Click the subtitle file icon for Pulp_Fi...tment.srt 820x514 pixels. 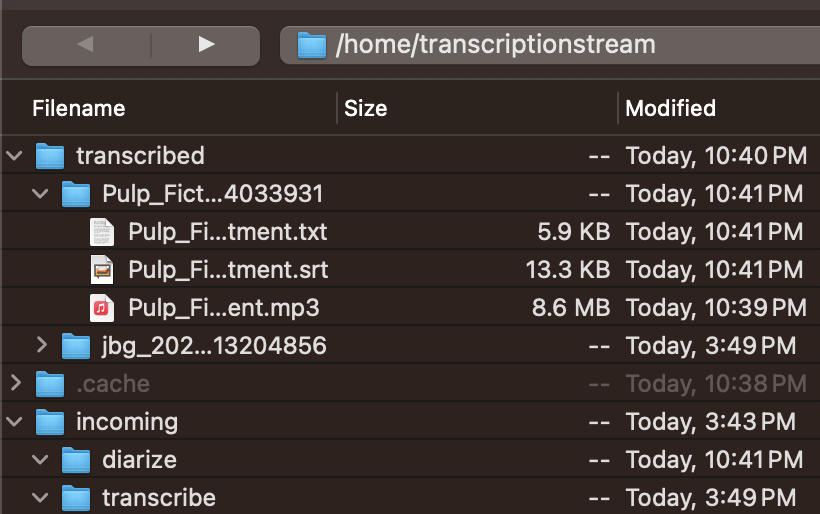pyautogui.click(x=101, y=270)
